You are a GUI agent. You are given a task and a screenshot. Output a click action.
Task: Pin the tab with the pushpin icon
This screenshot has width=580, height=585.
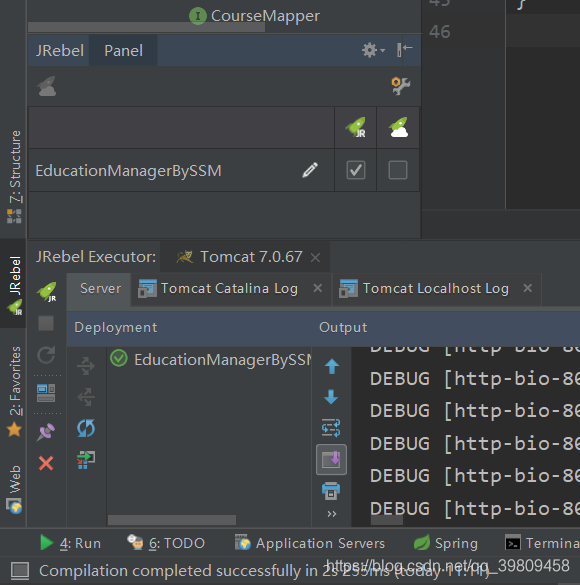pyautogui.click(x=46, y=432)
